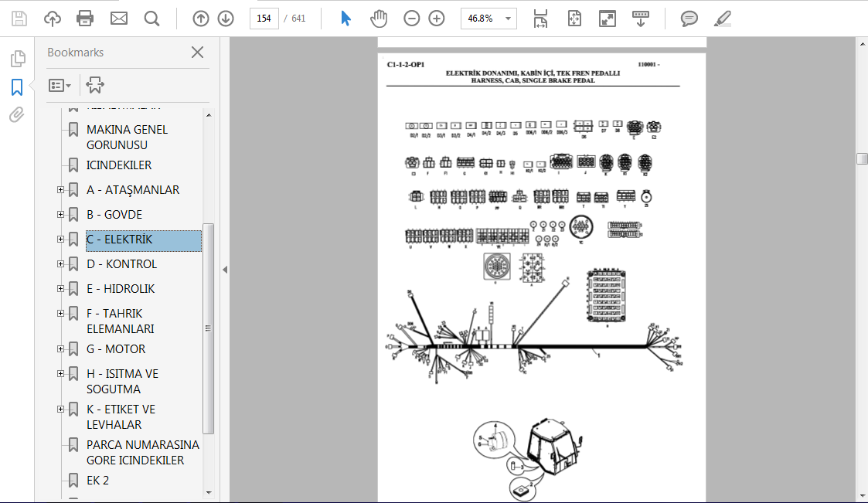Image resolution: width=868 pixels, height=503 pixels.
Task: Open the EK 2 bookmark
Action: [x=97, y=481]
